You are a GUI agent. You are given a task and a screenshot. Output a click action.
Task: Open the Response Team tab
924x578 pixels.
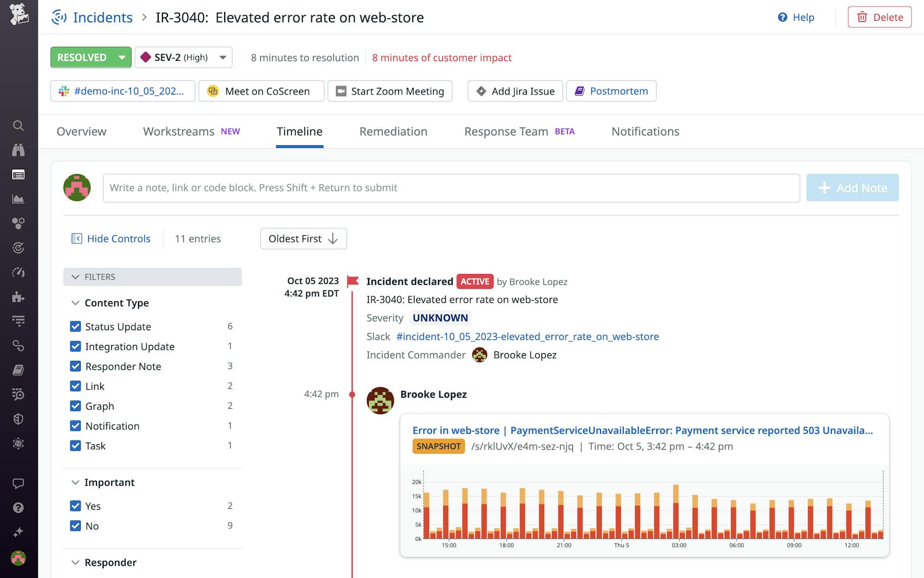point(506,132)
